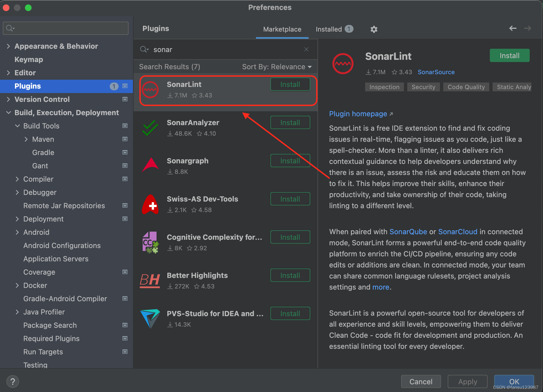The image size is (543, 392).
Task: Click project-level icon beside Build Tools
Action: [x=125, y=126]
